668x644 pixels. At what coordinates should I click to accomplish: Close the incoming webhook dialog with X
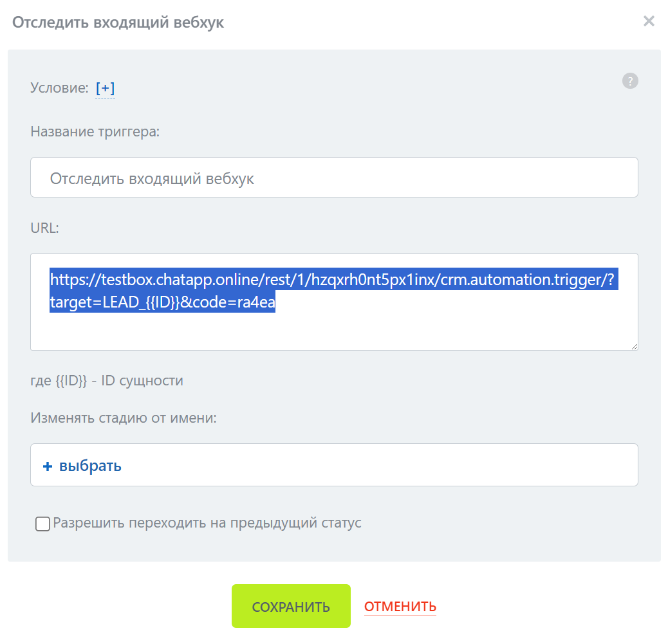click(649, 21)
